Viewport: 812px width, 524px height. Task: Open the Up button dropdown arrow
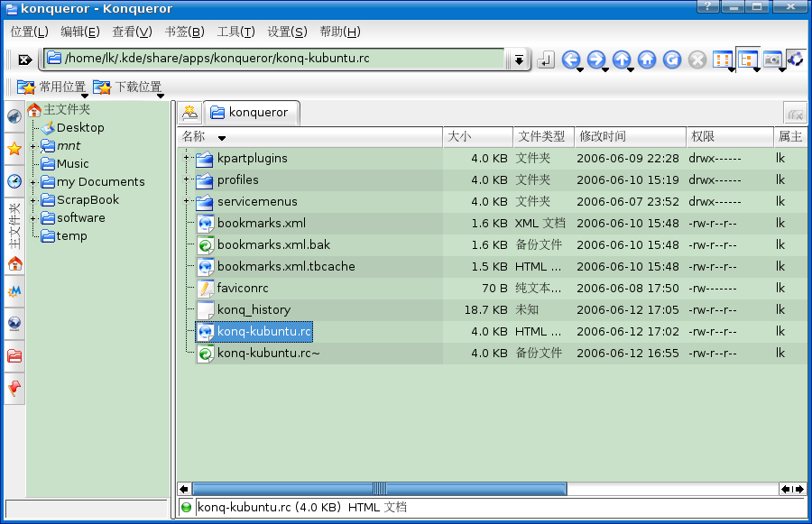631,69
